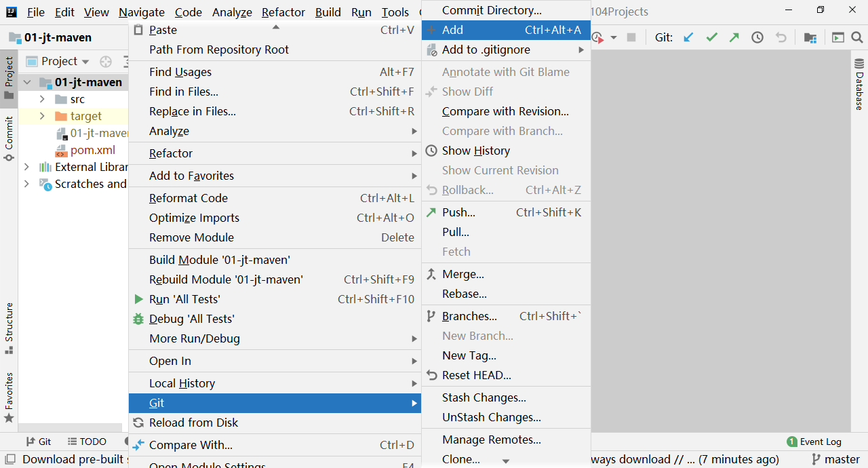Open the TODO tool window tab
The height and width of the screenshot is (468, 868).
click(87, 442)
